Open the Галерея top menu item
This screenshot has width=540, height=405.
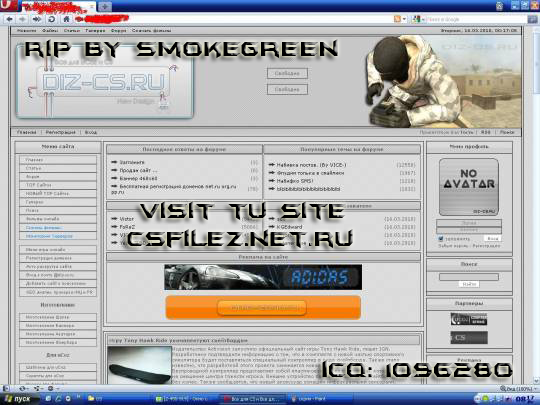coord(95,31)
